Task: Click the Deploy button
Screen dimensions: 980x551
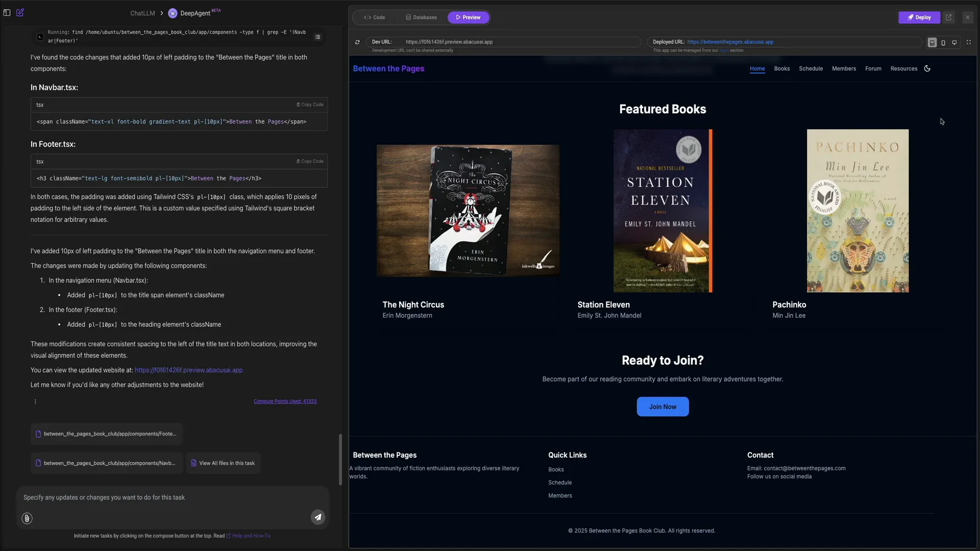Action: point(919,17)
